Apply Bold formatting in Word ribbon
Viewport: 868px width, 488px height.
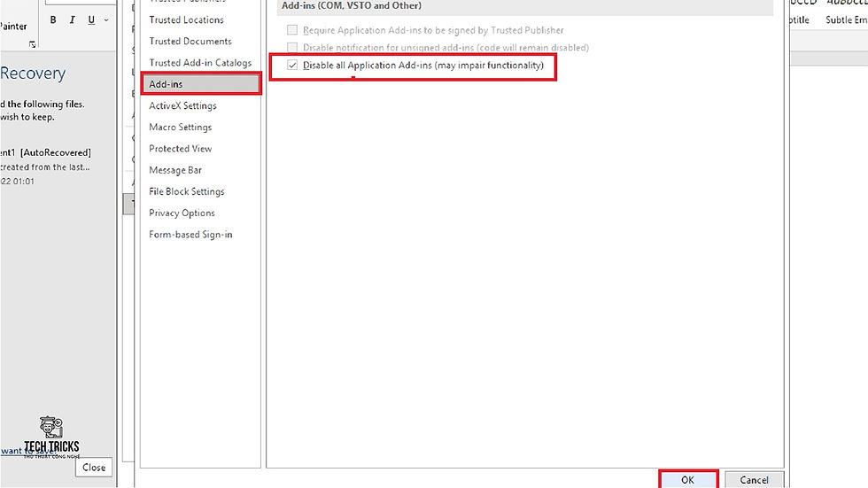tap(53, 19)
